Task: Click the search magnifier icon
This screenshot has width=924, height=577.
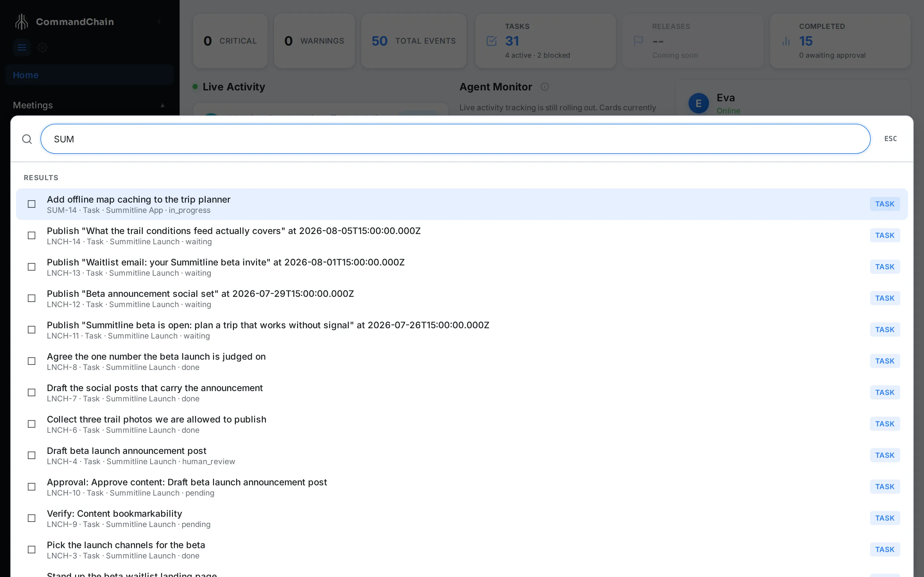Action: (x=27, y=139)
